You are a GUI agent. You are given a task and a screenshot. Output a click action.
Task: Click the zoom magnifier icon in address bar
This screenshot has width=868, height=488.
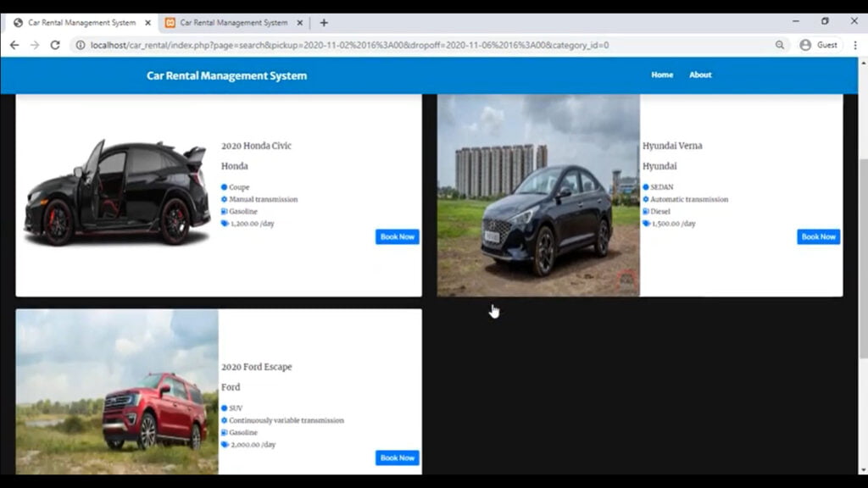tap(780, 45)
